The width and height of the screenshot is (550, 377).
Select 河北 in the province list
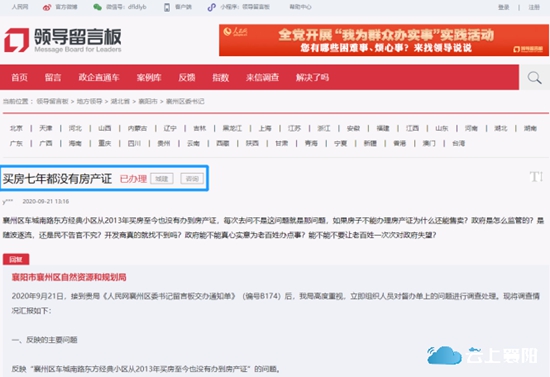[75, 128]
